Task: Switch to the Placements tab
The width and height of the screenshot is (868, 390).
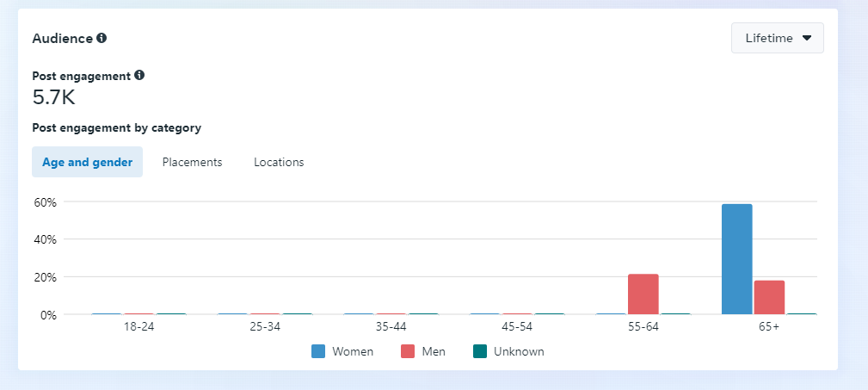Action: 192,162
